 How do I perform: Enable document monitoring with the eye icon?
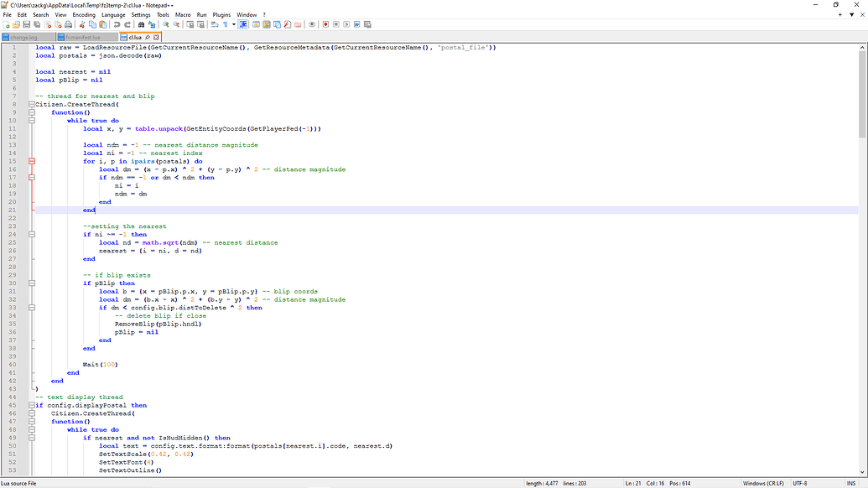[x=310, y=24]
